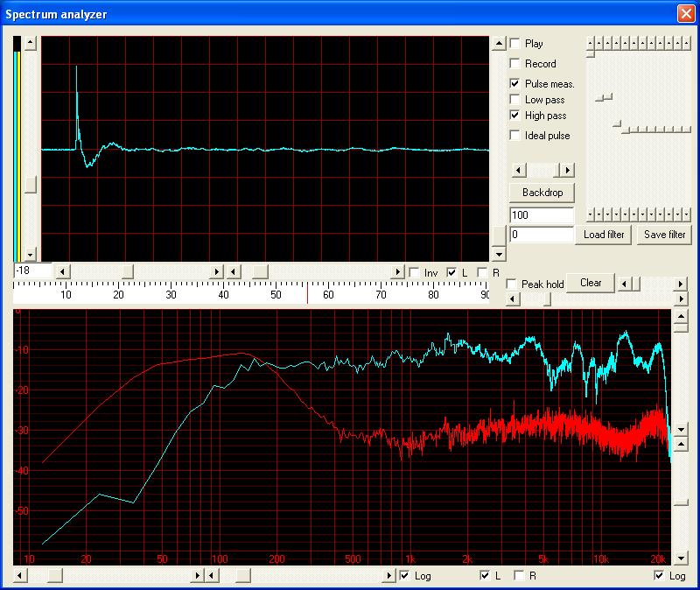Enable the Peak hold checkbox
This screenshot has height=590, width=700.
[x=512, y=284]
